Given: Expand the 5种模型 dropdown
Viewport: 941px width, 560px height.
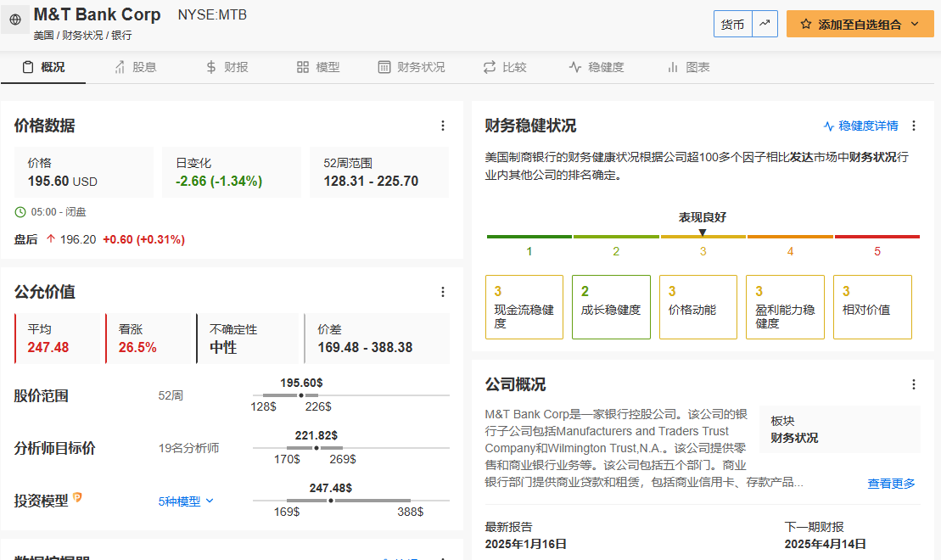Looking at the screenshot, I should [x=186, y=501].
